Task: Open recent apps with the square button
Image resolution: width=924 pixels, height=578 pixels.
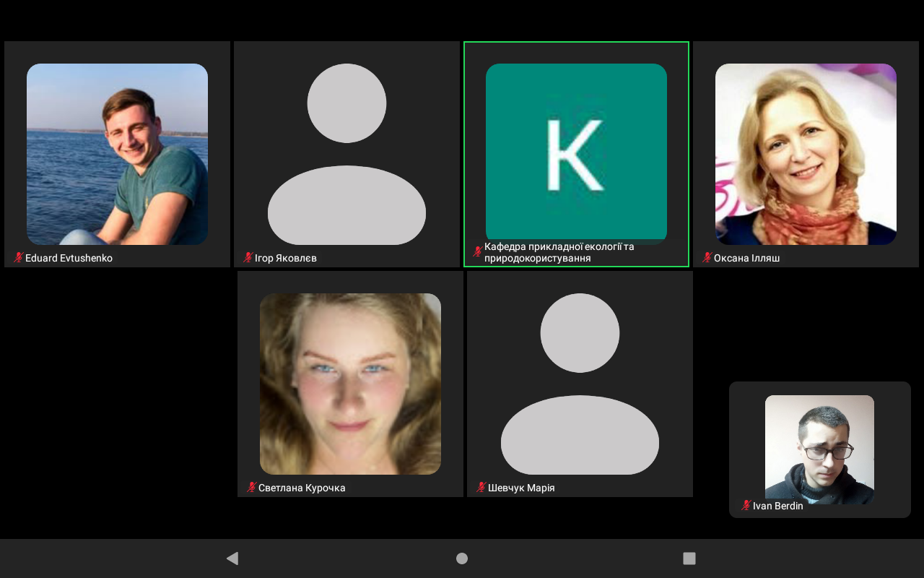Action: (x=689, y=558)
